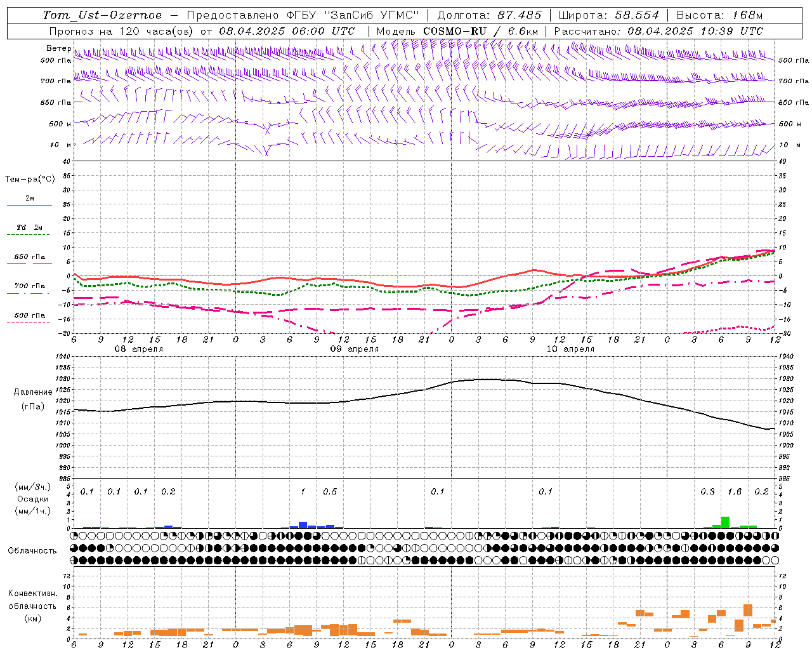This screenshot has width=812, height=650.
Task: Click the 'Давление' pressure panel label
Action: (x=33, y=392)
